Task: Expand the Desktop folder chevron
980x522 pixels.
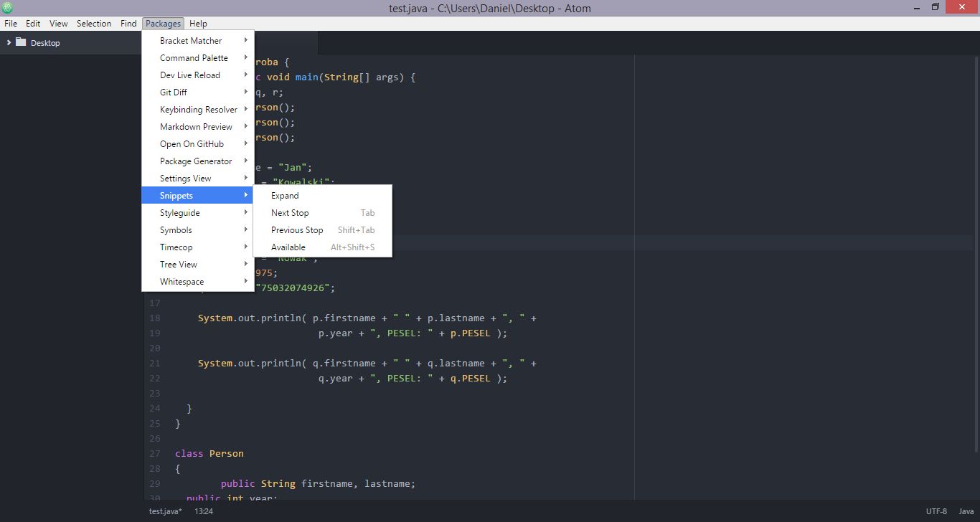Action: (x=9, y=42)
